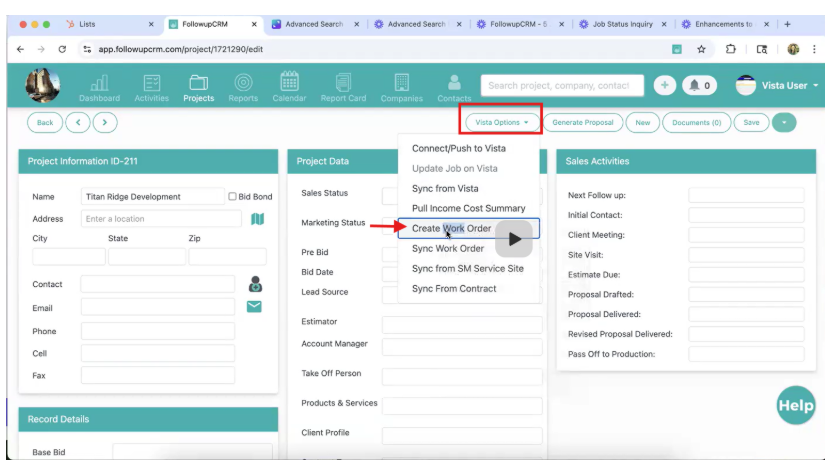Select Update Job on Vista
Screen dimensions: 836x469
tap(454, 168)
